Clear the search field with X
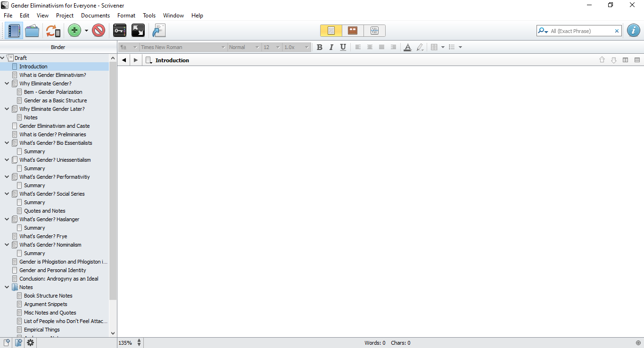 [x=617, y=31]
